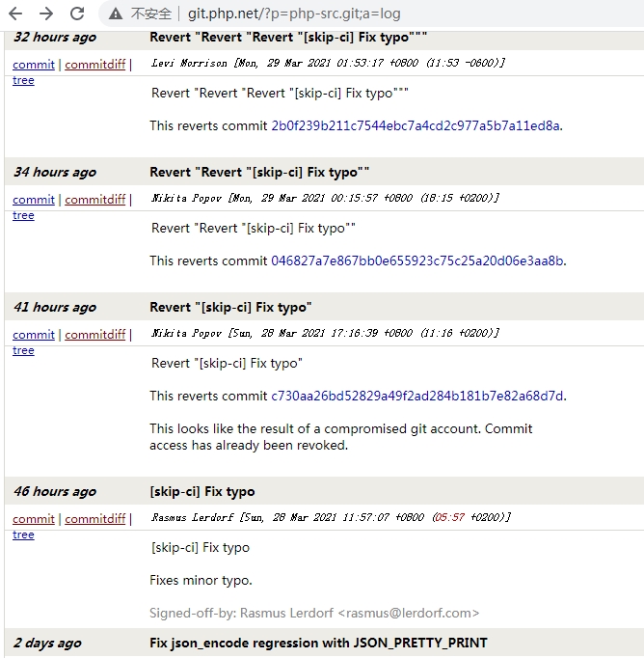644x658 pixels.
Task: Open tree link for 46 hours ago commit
Action: (x=23, y=535)
